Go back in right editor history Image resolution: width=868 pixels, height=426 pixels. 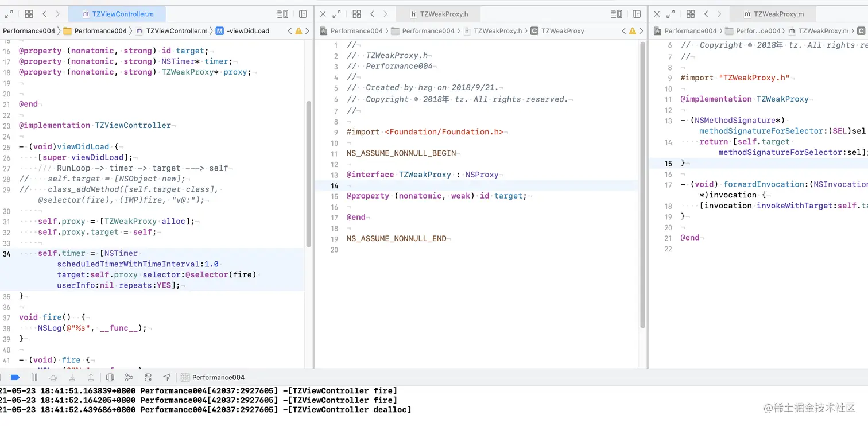coord(706,14)
